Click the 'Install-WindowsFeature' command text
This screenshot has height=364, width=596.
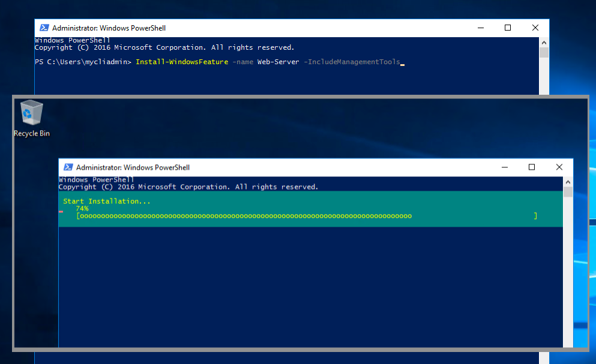182,62
